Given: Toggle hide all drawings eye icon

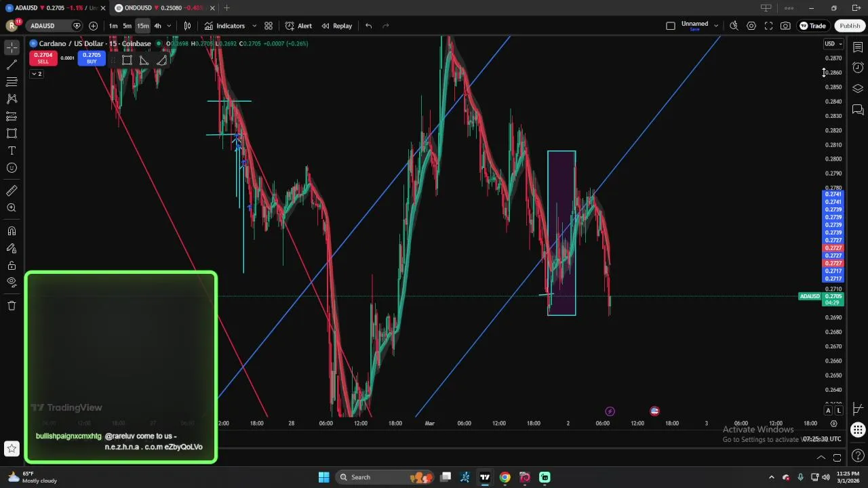Looking at the screenshot, I should point(12,282).
